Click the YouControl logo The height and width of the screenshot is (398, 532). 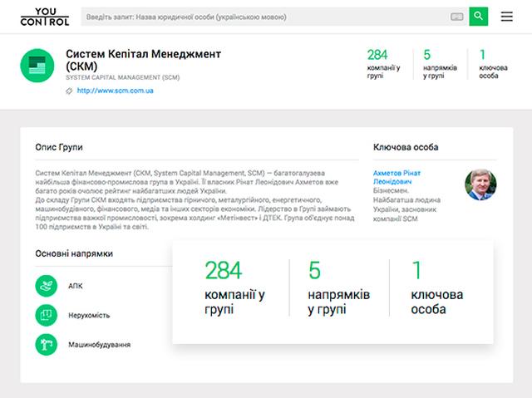click(45, 17)
